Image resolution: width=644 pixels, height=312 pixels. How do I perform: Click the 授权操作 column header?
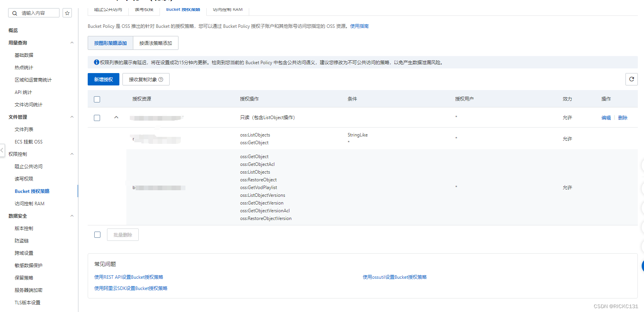[249, 99]
